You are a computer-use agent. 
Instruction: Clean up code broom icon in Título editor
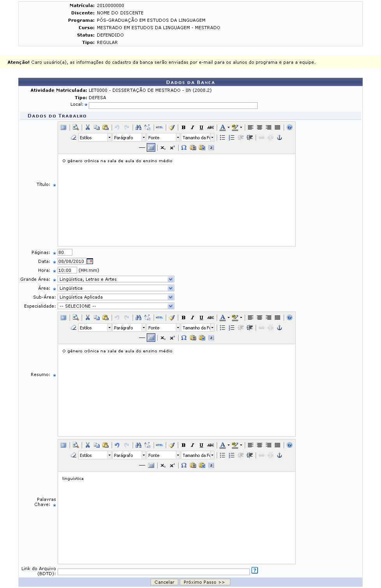point(172,128)
